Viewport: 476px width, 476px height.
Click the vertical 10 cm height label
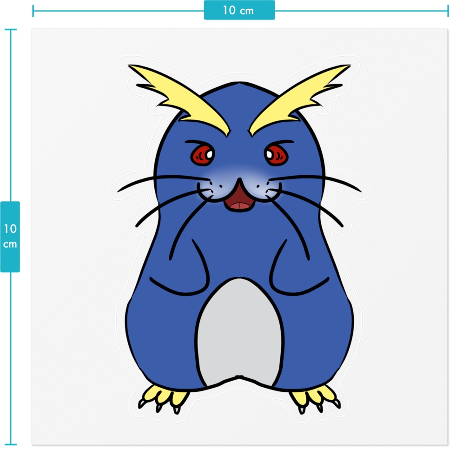[x=10, y=237]
